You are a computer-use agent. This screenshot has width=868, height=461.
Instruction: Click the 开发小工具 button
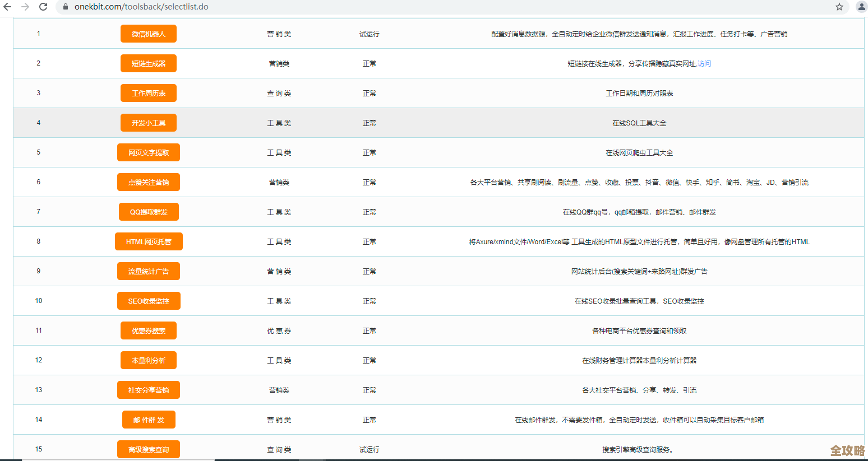(148, 122)
